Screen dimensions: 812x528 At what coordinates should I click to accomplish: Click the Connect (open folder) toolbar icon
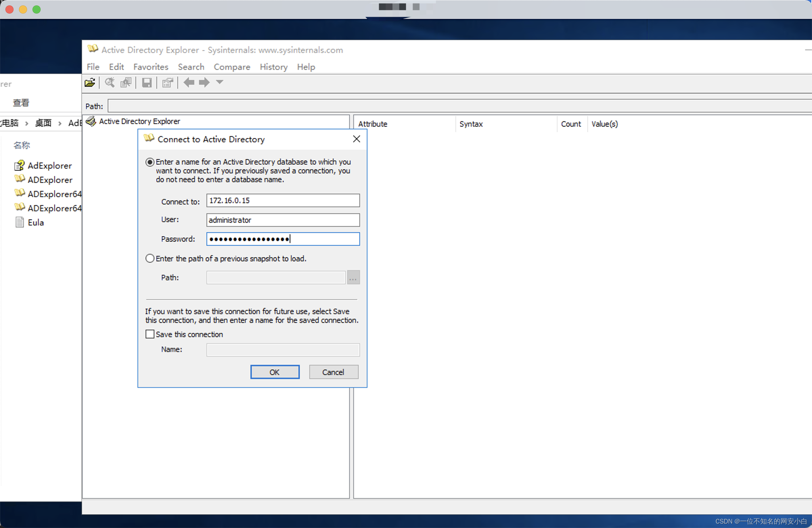(x=90, y=83)
